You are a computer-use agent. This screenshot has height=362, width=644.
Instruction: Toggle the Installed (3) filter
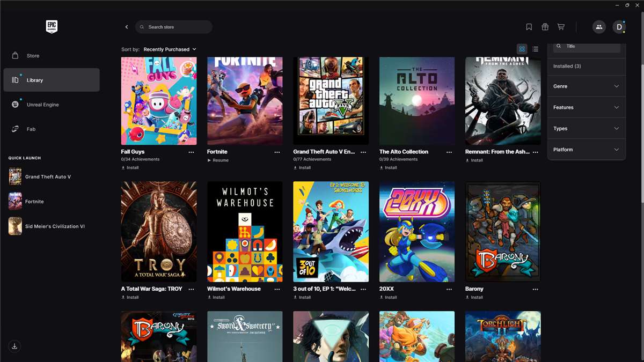(586, 66)
